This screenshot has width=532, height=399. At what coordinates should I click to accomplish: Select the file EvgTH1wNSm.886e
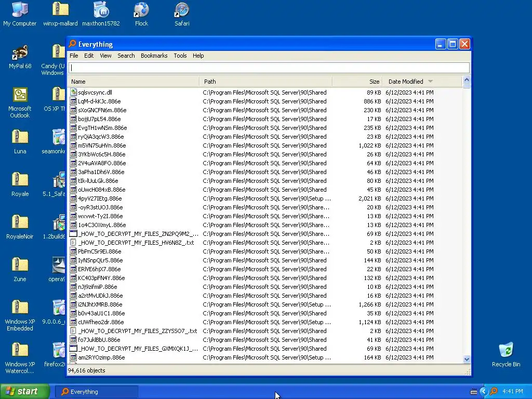coord(102,128)
